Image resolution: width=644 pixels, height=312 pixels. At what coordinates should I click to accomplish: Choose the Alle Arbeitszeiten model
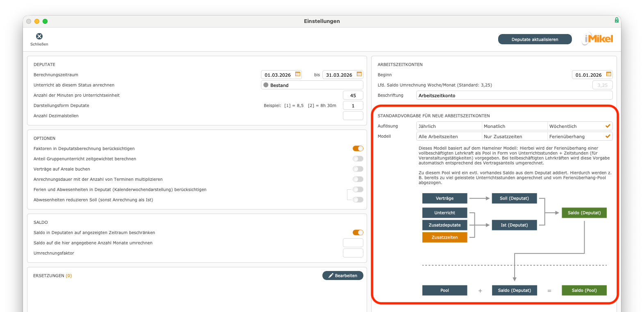point(449,137)
